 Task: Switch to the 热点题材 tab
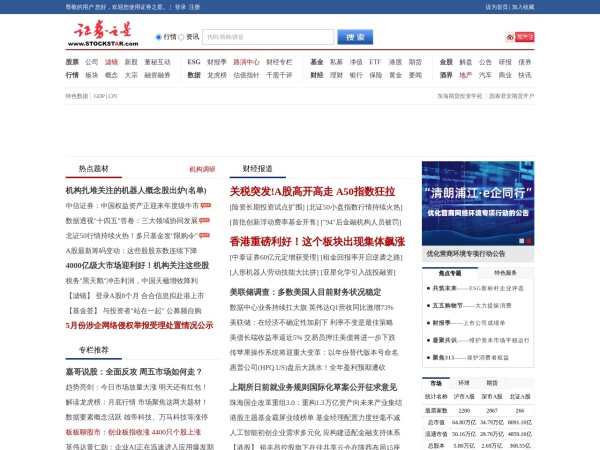pos(94,169)
